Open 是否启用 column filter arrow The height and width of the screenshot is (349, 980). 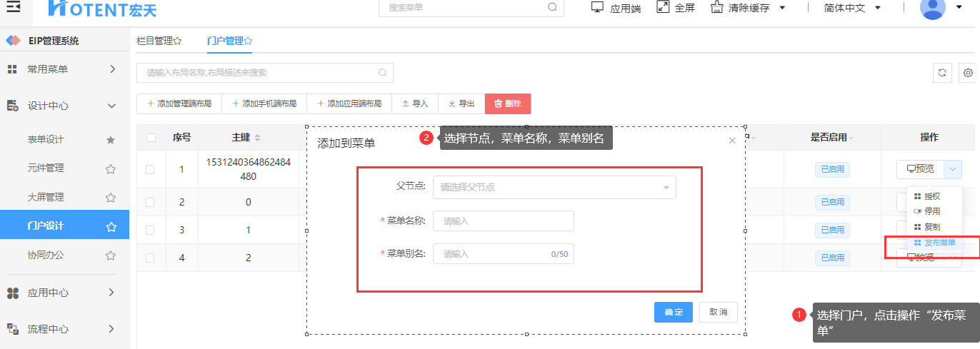(x=851, y=138)
